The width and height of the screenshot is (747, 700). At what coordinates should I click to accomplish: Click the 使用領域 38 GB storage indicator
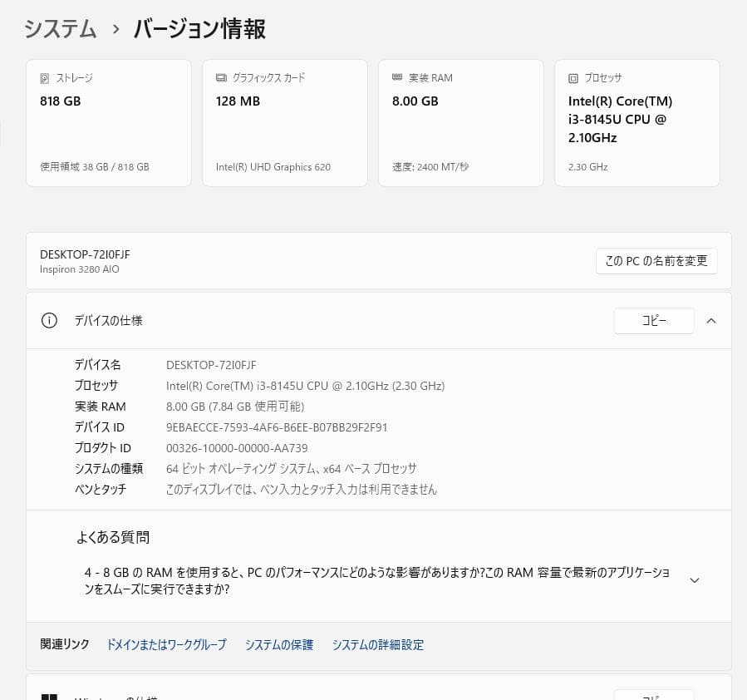(93, 166)
